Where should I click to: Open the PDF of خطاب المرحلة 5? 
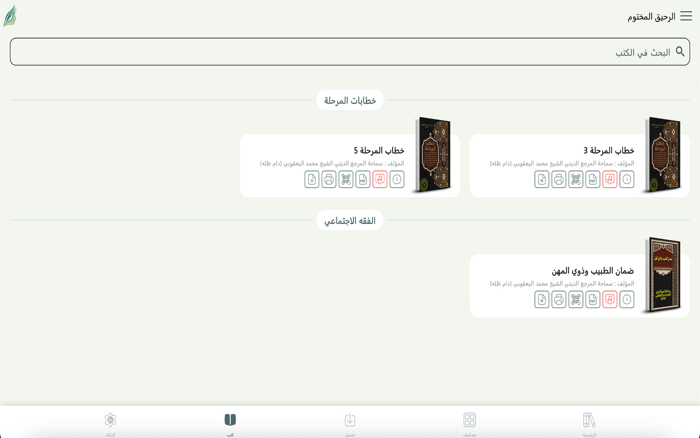[x=362, y=179]
